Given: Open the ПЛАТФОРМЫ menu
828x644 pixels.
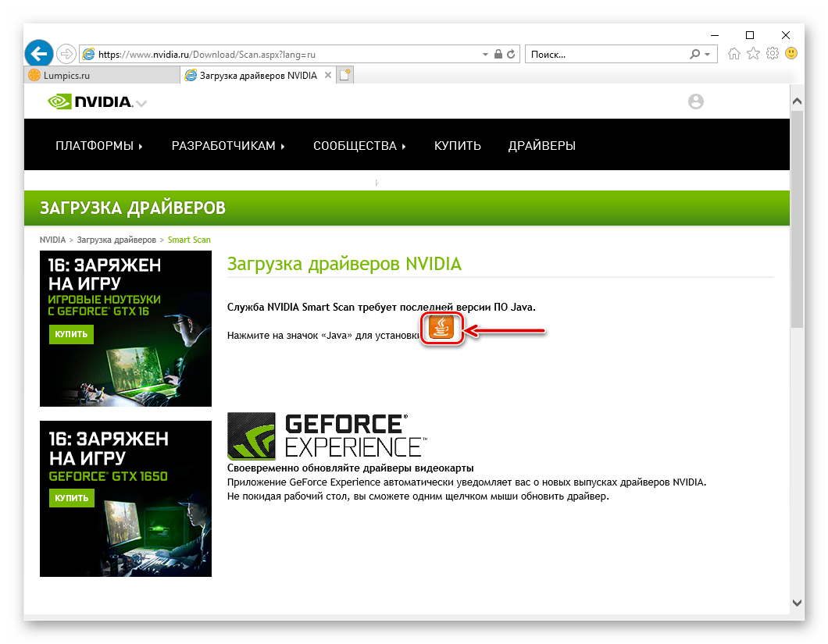Looking at the screenshot, I should (98, 146).
